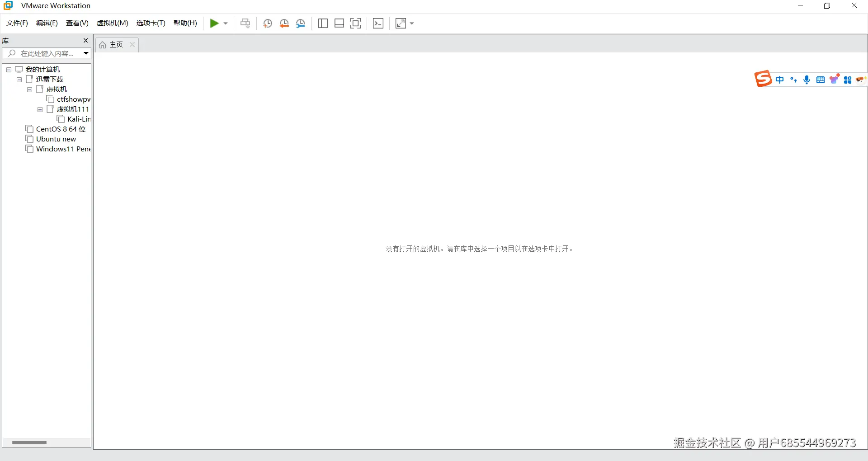This screenshot has width=868, height=461.
Task: Toggle the library sidebar panel icon
Action: pos(323,24)
